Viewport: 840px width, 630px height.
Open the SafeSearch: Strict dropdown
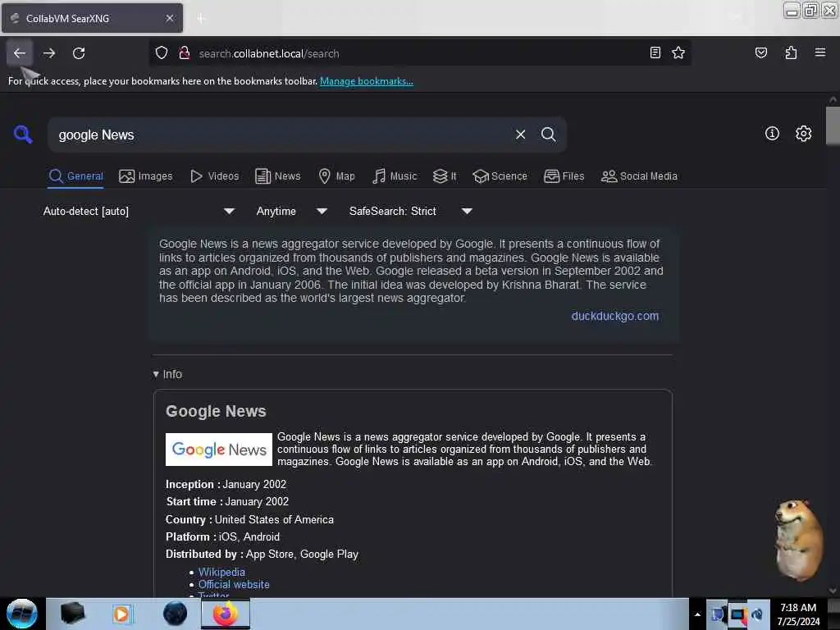pyautogui.click(x=410, y=211)
